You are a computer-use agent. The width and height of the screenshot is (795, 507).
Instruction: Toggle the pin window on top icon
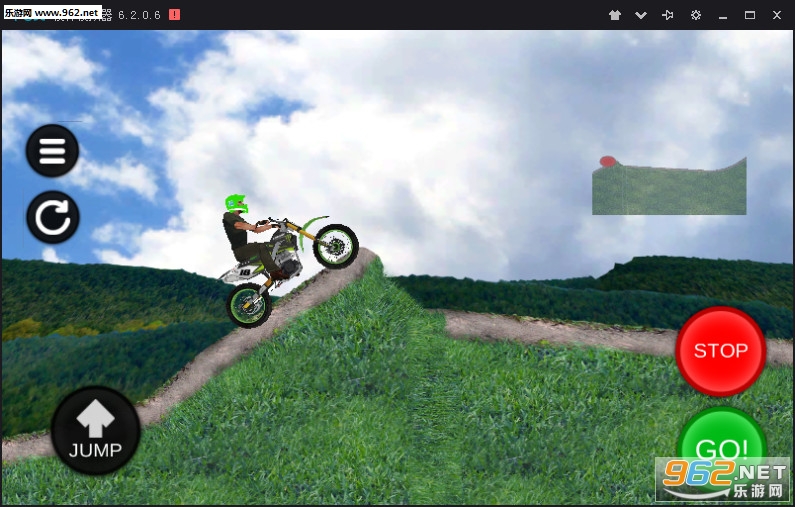(x=668, y=15)
